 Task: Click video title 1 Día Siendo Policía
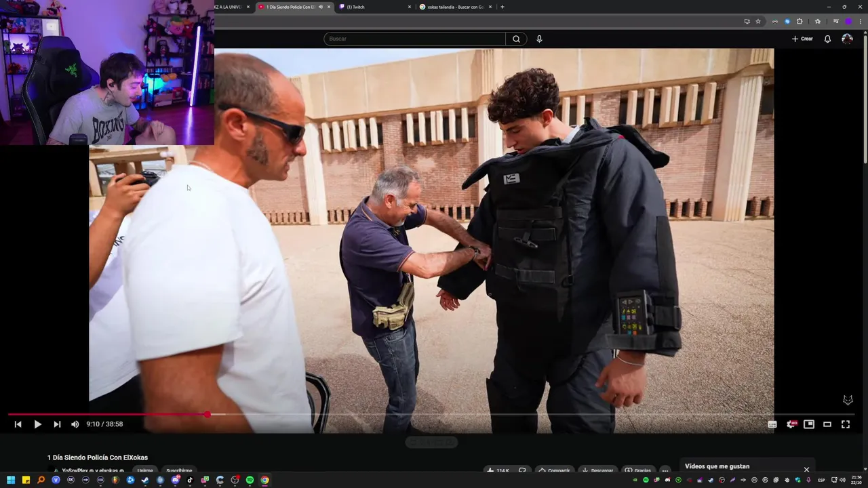point(98,457)
